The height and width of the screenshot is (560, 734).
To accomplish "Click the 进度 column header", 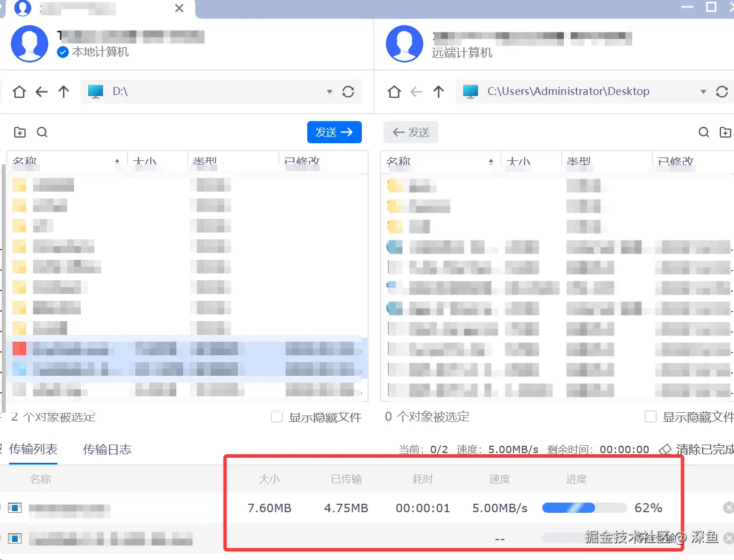I will point(576,479).
